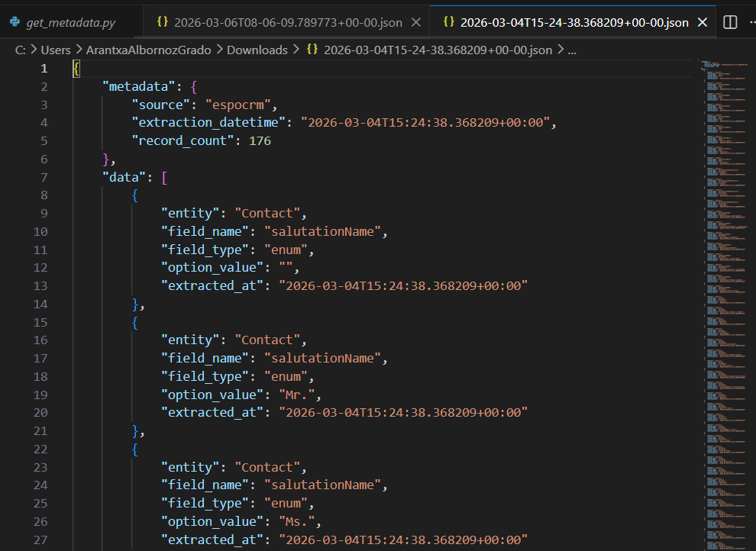
Task: Click the Python icon on get_metadata.py tab
Action: pyautogui.click(x=15, y=22)
